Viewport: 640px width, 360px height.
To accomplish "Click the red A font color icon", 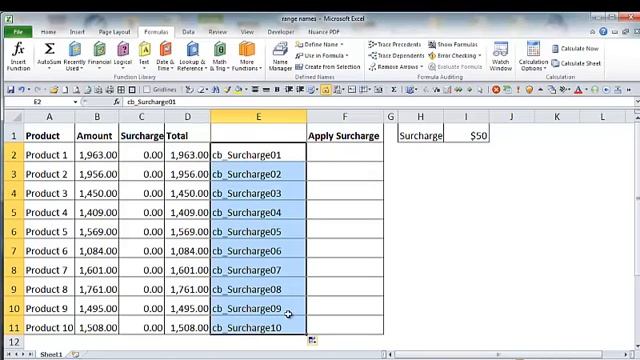I will pyautogui.click(x=578, y=89).
